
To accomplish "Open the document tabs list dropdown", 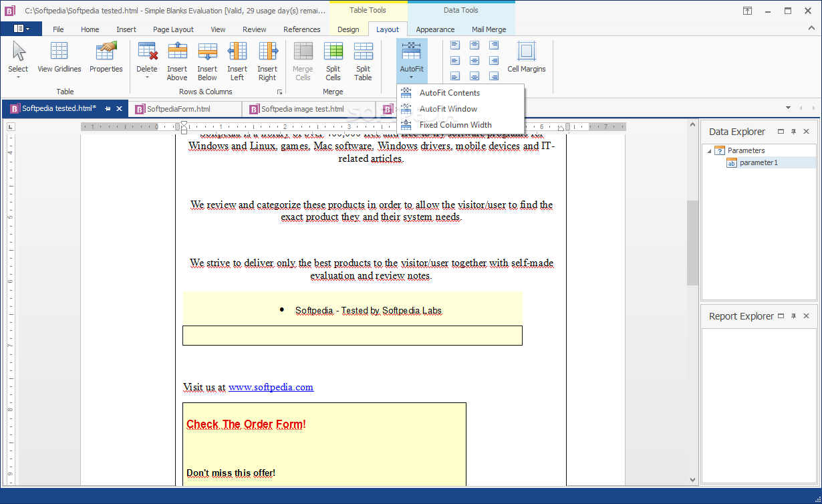I will pos(789,108).
